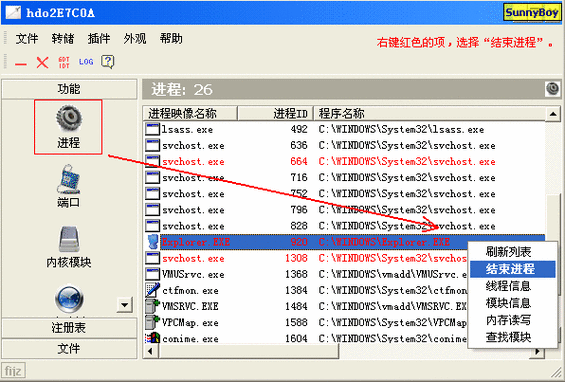Click the fiiz status bar entry
The image size is (565, 382).
13,370
